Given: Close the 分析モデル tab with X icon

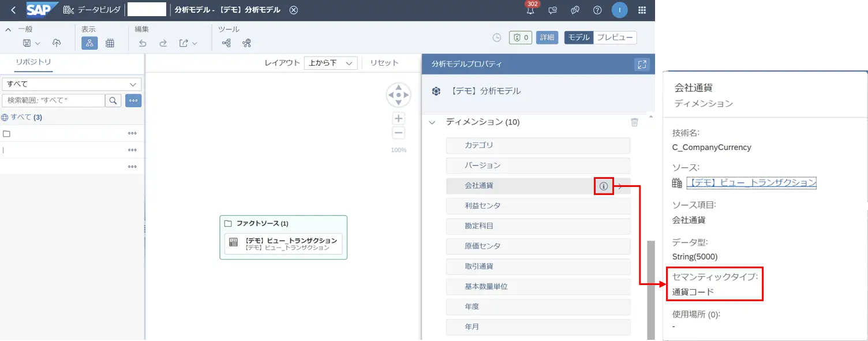Looking at the screenshot, I should point(294,10).
